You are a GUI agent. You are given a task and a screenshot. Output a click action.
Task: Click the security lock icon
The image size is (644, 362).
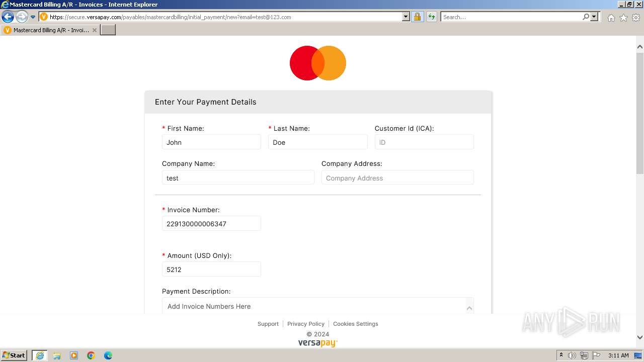click(x=417, y=17)
